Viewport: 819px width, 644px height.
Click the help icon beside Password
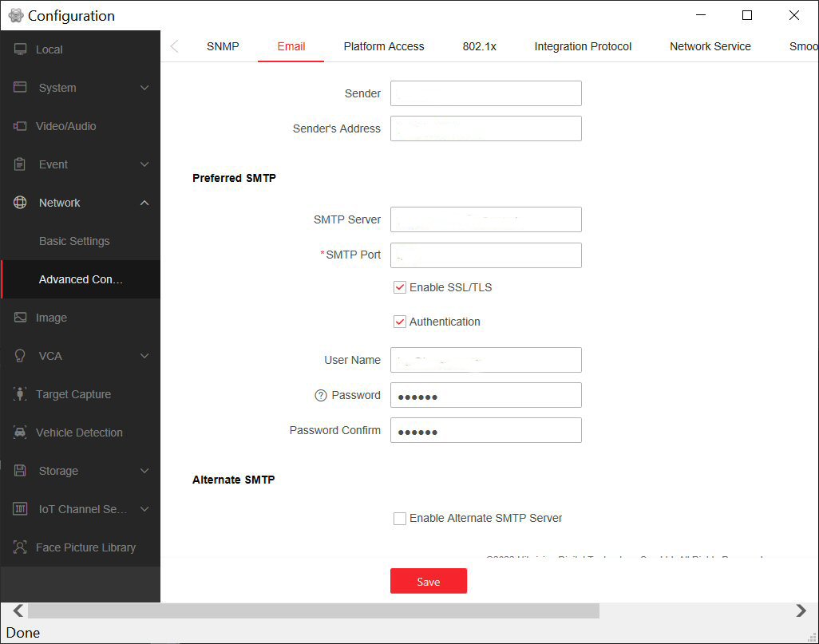click(321, 396)
